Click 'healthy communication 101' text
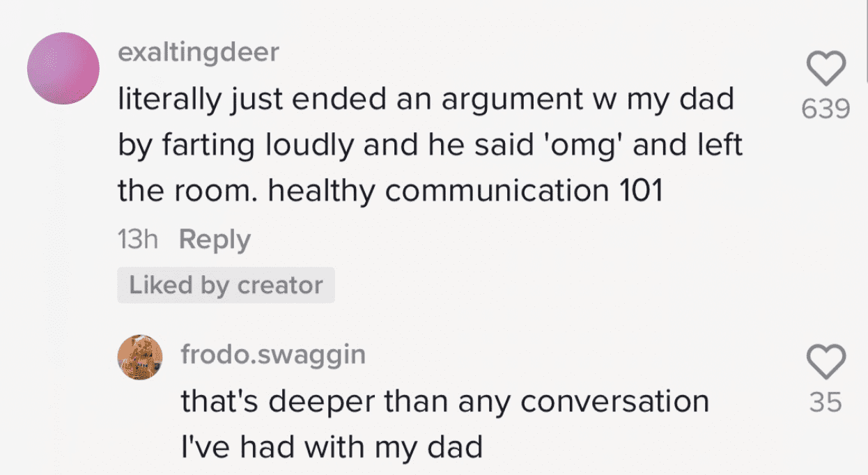Image resolution: width=868 pixels, height=475 pixels. 465,192
